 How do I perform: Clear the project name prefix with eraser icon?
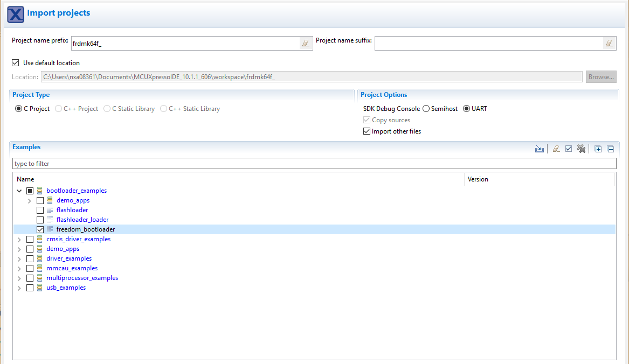pos(306,44)
